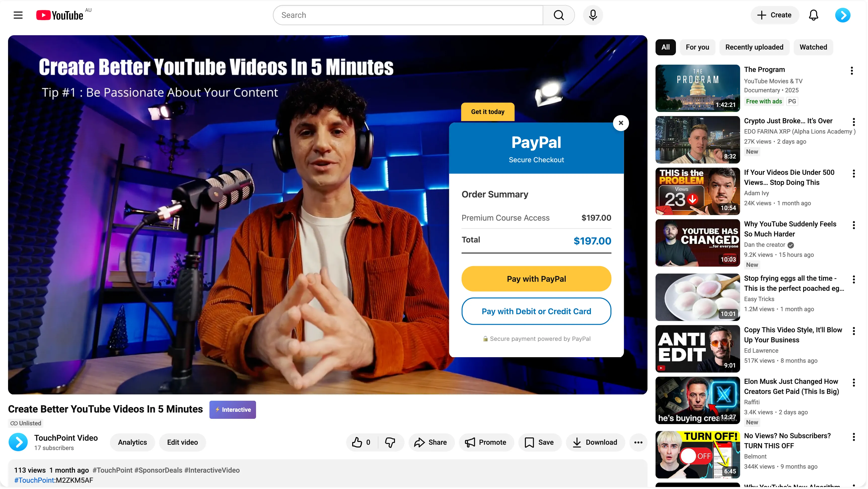Click the Interactive badge beside title
The width and height of the screenshot is (868, 489).
[233, 410]
